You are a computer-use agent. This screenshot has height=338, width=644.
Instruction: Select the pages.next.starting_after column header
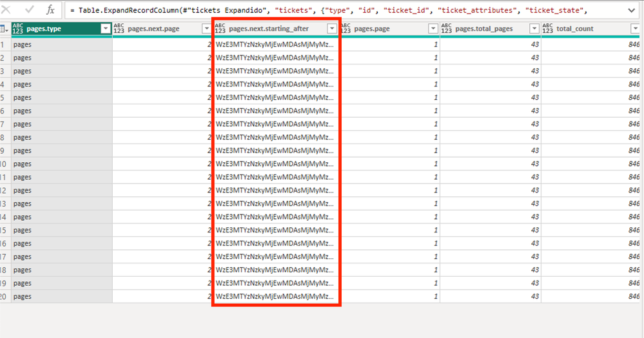pyautogui.click(x=276, y=29)
